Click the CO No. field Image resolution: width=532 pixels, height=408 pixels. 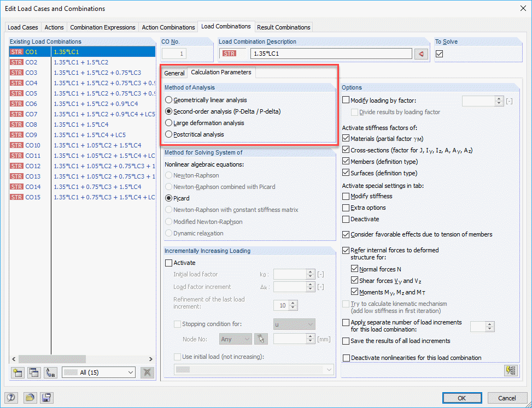[x=174, y=54]
